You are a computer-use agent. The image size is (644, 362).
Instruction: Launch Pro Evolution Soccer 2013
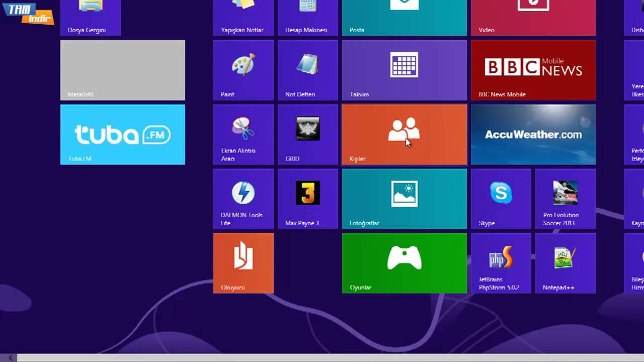tap(565, 199)
